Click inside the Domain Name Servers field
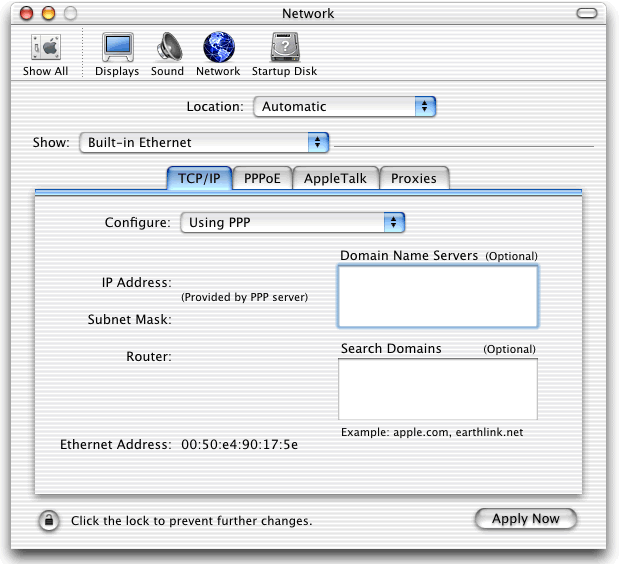 point(438,296)
